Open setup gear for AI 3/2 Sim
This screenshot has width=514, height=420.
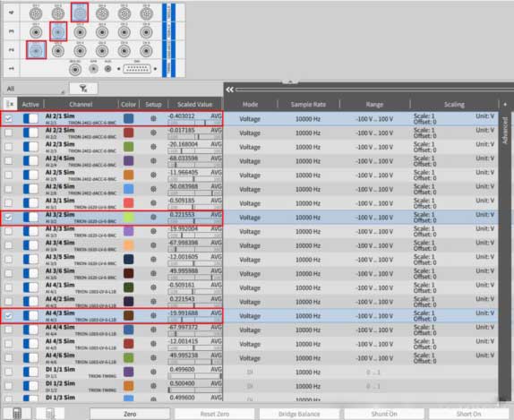(x=153, y=217)
